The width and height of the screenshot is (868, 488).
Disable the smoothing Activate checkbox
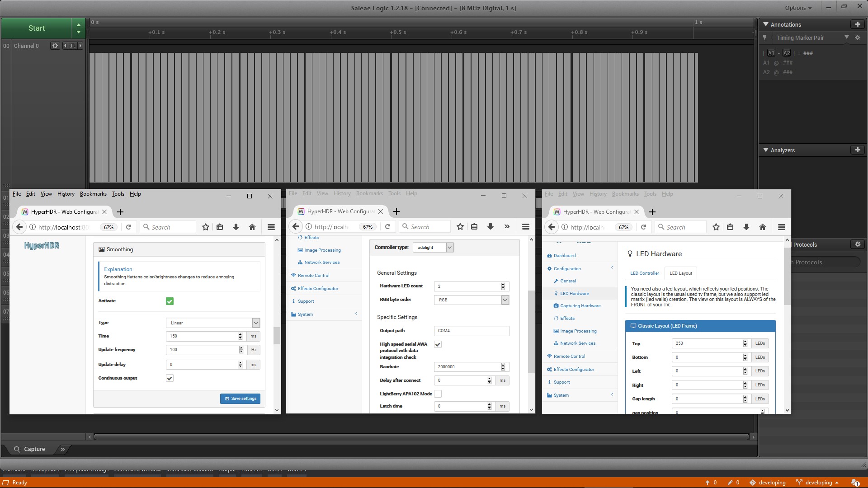pos(170,301)
